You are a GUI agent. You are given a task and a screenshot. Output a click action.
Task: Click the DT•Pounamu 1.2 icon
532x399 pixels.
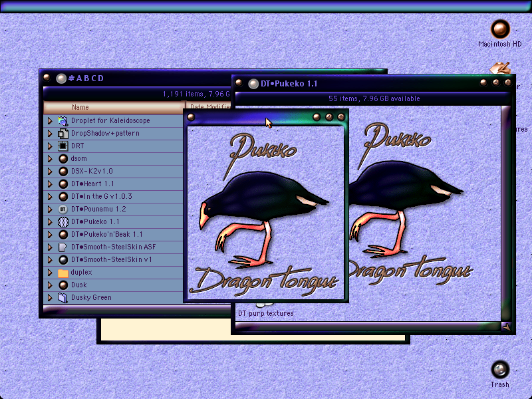tap(63, 209)
